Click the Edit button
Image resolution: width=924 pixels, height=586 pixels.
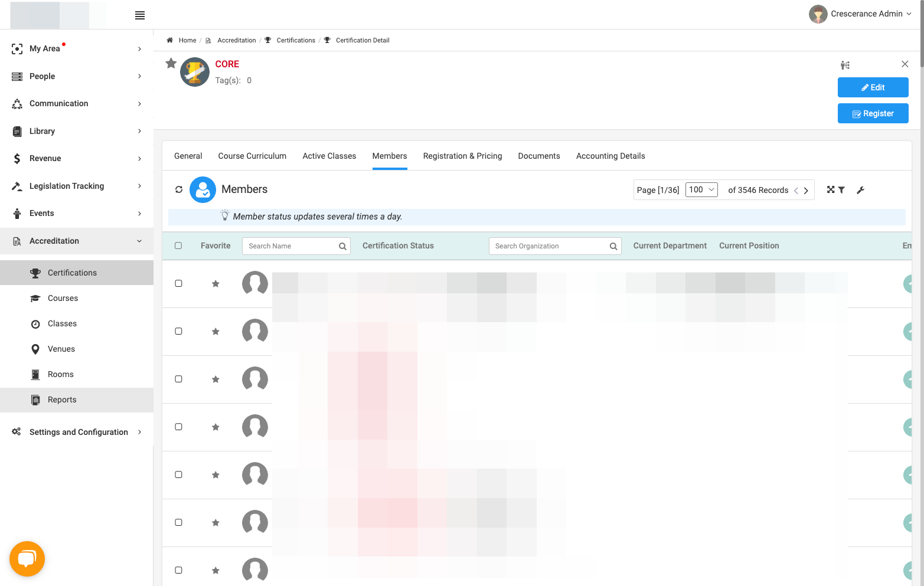pyautogui.click(x=873, y=87)
